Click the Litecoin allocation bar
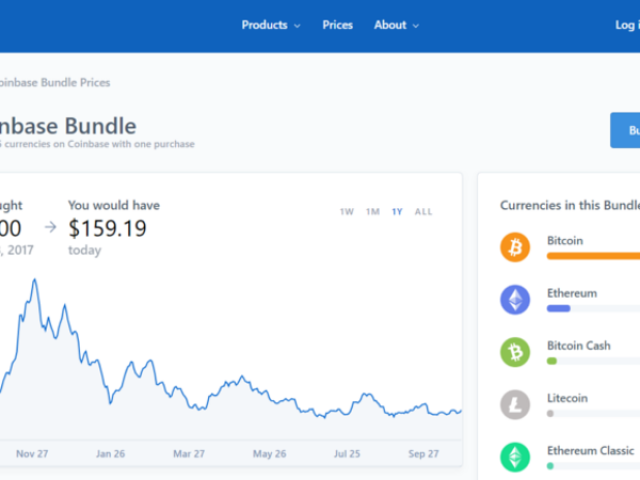 [x=550, y=413]
